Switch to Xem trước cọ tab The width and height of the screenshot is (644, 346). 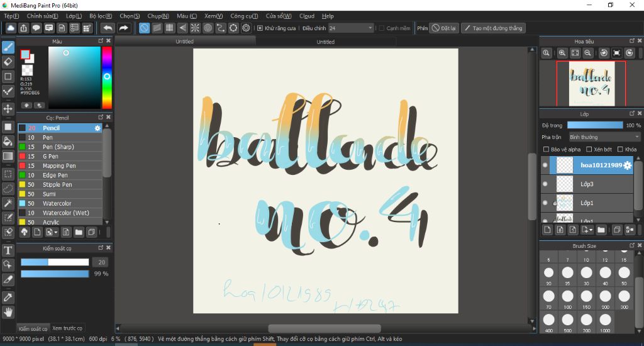pos(67,328)
